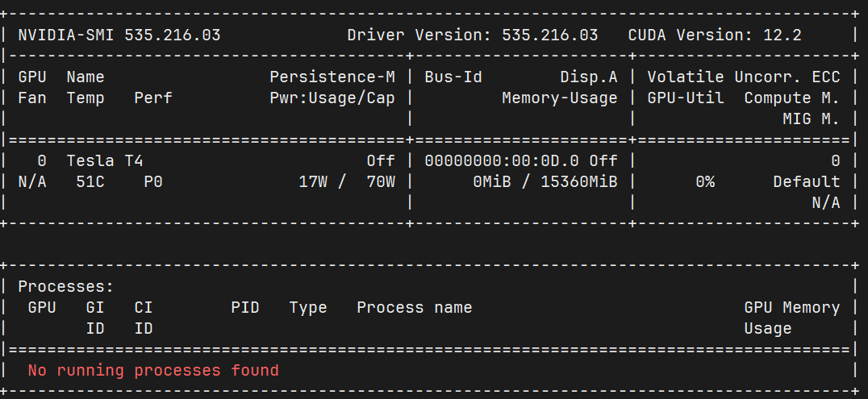The width and height of the screenshot is (868, 399).
Task: Click the Default compute mode value
Action: pos(807,182)
